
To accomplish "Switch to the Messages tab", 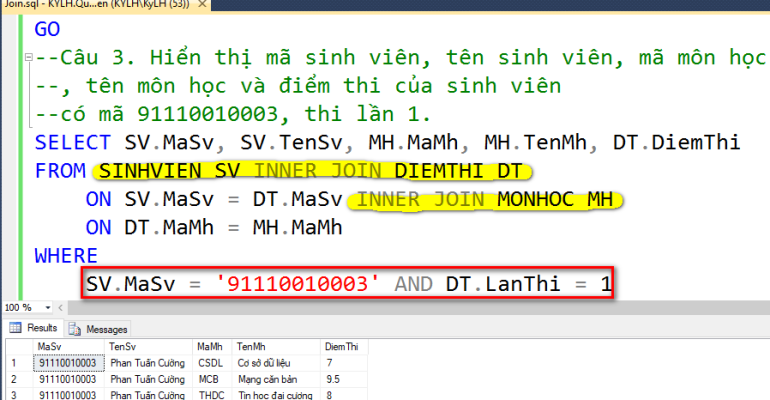I will click(98, 329).
